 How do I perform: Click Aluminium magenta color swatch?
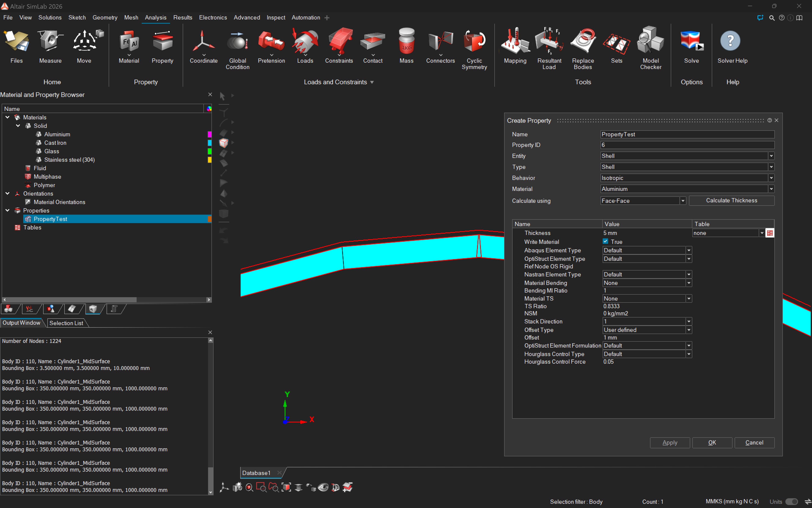click(x=209, y=134)
